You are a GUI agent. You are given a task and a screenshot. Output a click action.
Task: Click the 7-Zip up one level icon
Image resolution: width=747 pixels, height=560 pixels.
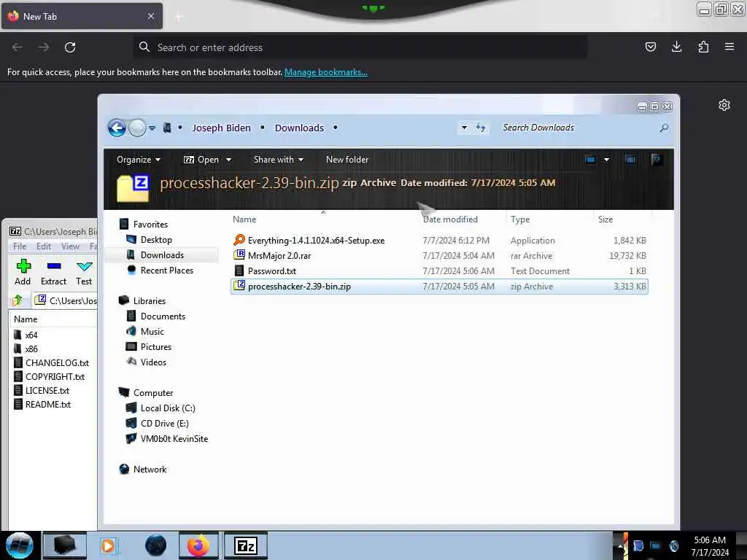(18, 300)
